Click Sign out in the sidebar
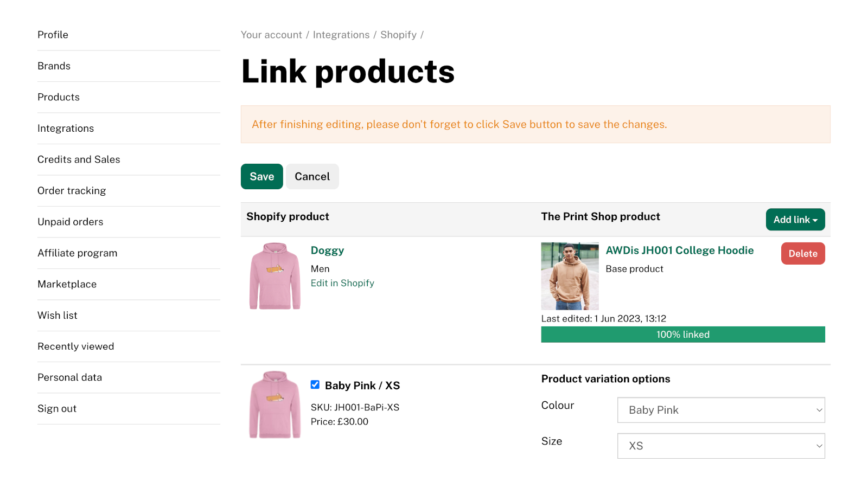 (56, 408)
